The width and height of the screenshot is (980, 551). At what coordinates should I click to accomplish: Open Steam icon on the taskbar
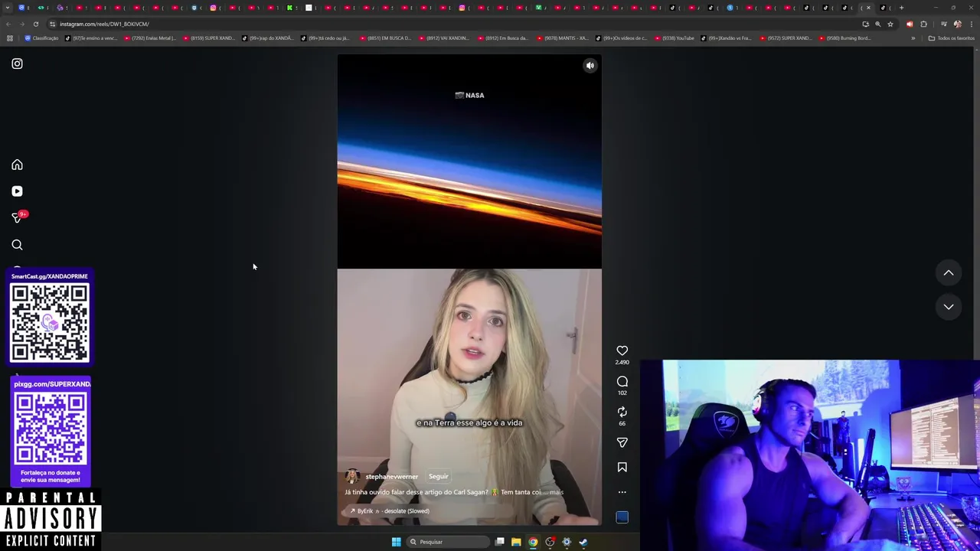pos(583,542)
